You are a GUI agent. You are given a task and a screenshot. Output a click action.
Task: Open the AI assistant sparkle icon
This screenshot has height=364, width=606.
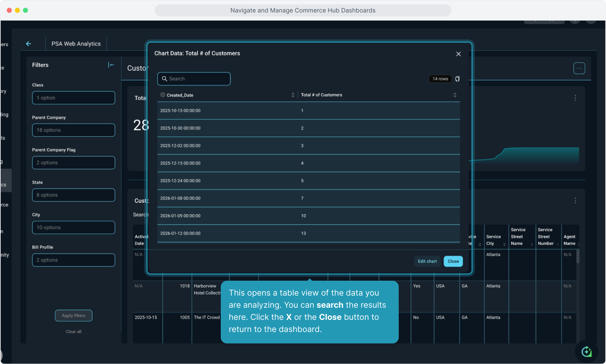[586, 352]
